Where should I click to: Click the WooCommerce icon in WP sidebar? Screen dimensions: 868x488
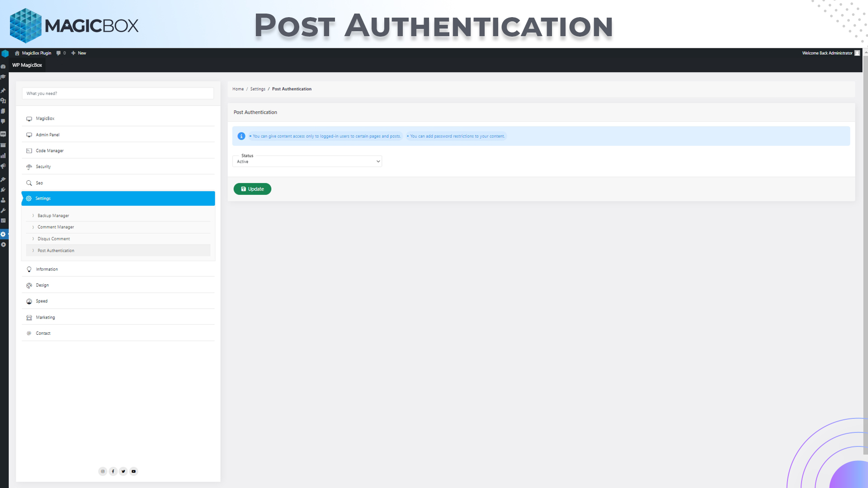3,134
